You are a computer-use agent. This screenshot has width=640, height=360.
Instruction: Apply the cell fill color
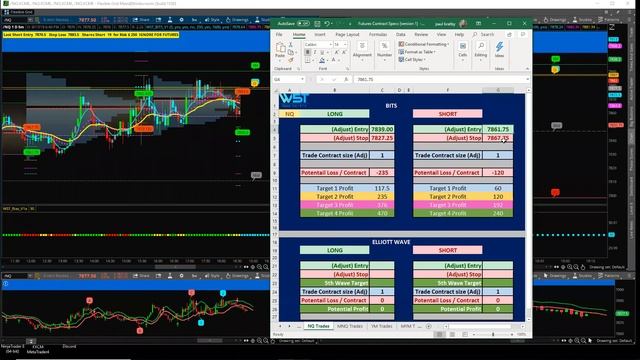coord(322,60)
